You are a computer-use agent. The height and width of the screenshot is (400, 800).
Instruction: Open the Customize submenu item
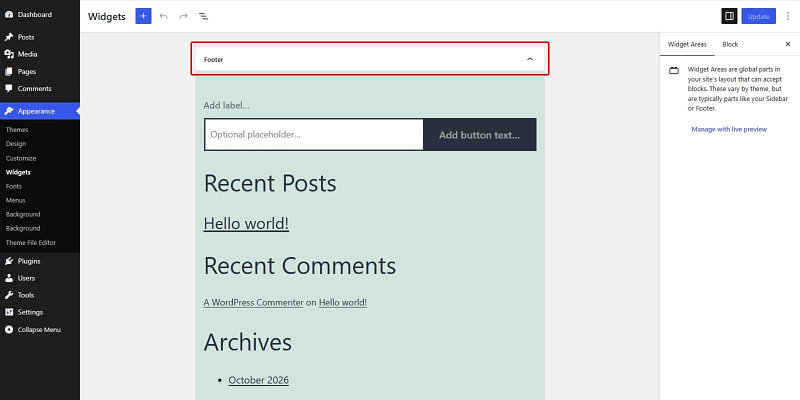21,158
